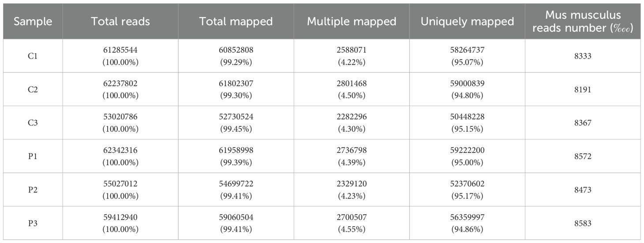Click multiple mapped value 2282296
The height and width of the screenshot is (243, 644).
[x=351, y=118]
